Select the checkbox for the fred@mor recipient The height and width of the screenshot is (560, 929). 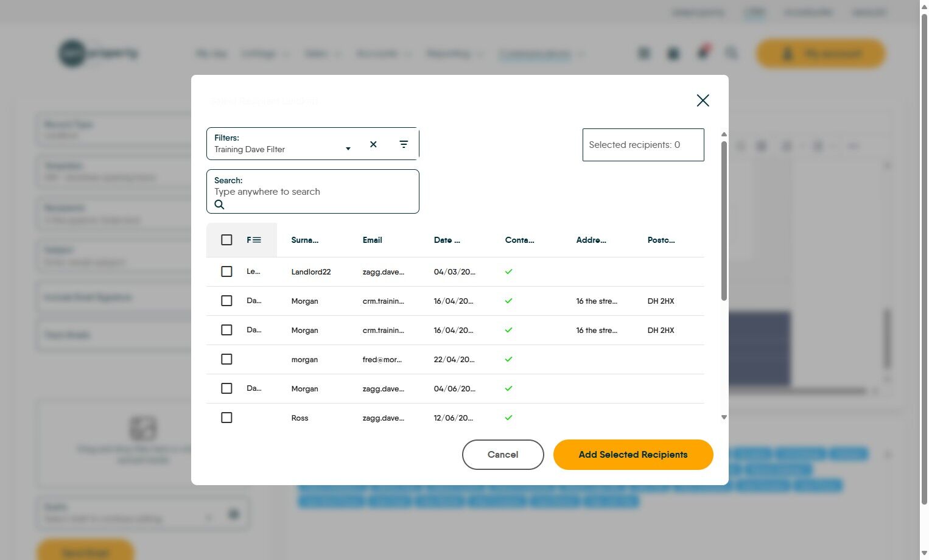coord(226,359)
